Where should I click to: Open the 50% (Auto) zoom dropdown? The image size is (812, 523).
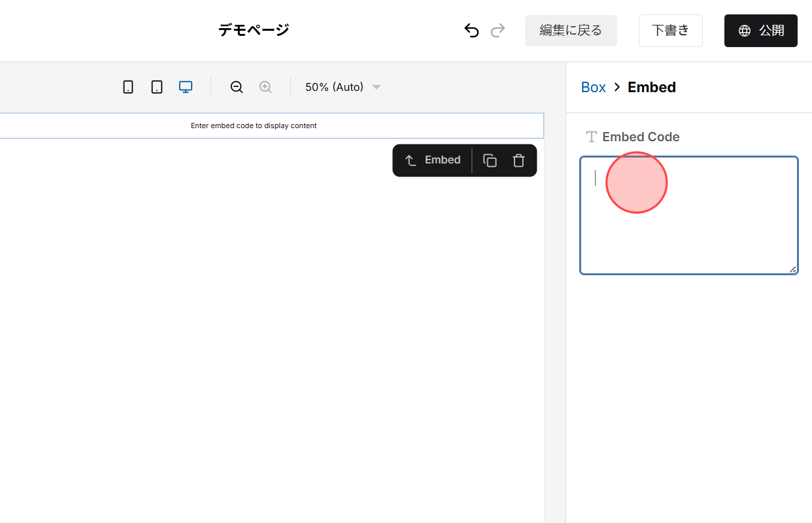point(334,86)
